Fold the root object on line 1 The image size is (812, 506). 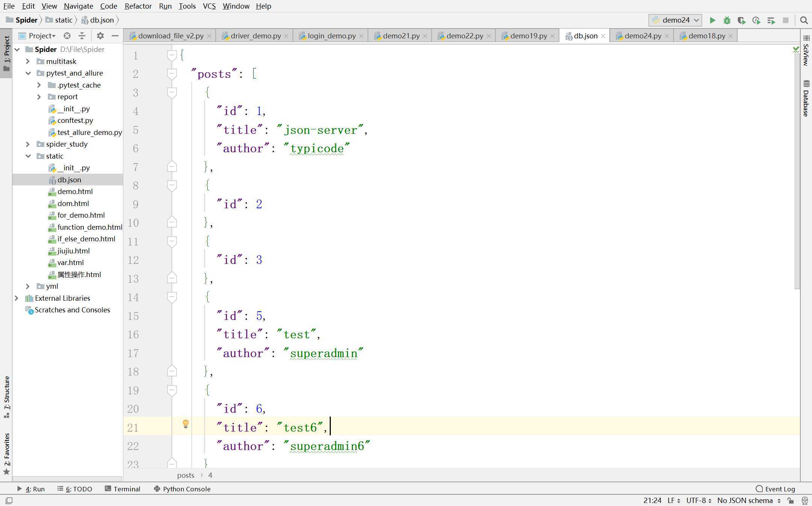point(172,56)
